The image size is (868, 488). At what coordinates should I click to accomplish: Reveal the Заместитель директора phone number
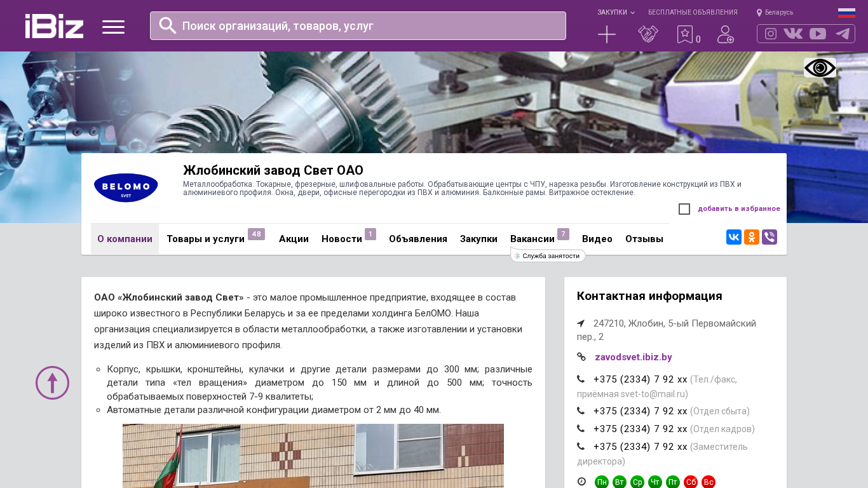[x=641, y=447]
